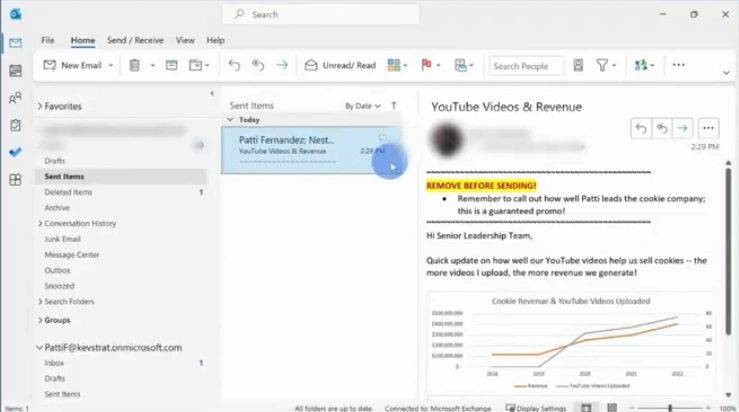Collapse the Today group in message list
Screen dimensions: 739x412
point(230,120)
